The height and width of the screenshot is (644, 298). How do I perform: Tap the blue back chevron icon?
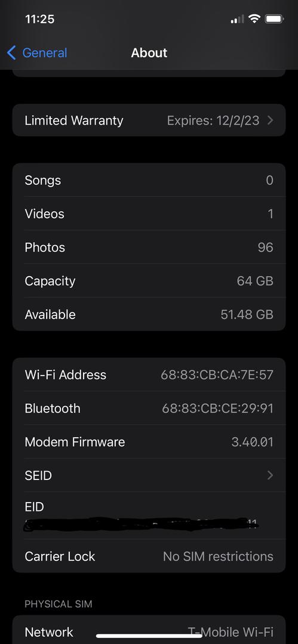pyautogui.click(x=11, y=53)
